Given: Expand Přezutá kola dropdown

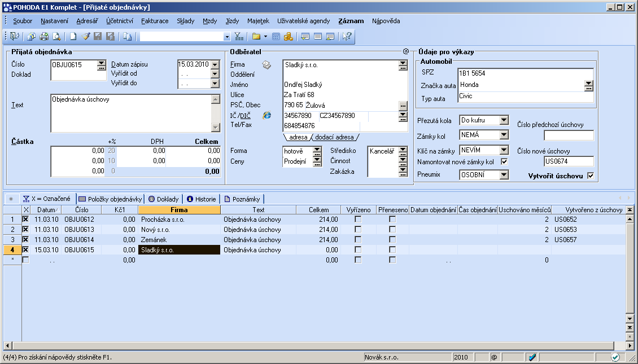Looking at the screenshot, I should pyautogui.click(x=504, y=120).
